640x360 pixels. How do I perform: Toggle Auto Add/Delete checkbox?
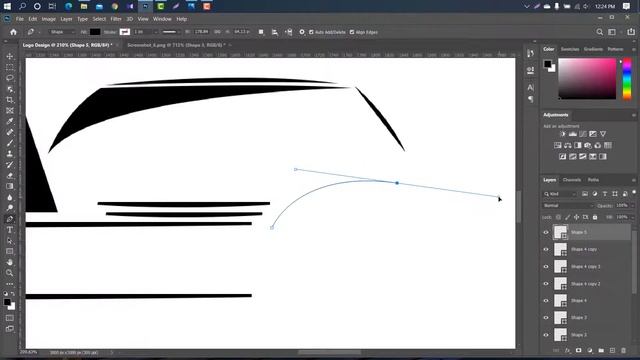(311, 32)
